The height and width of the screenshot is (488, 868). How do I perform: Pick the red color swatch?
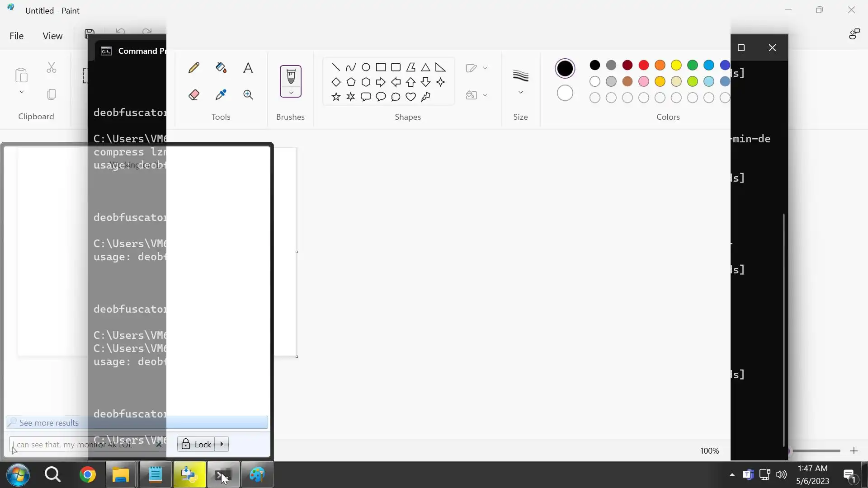coord(644,65)
